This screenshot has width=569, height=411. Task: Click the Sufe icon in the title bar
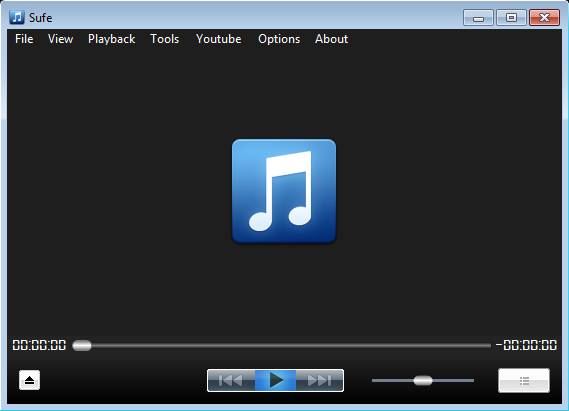pos(17,17)
